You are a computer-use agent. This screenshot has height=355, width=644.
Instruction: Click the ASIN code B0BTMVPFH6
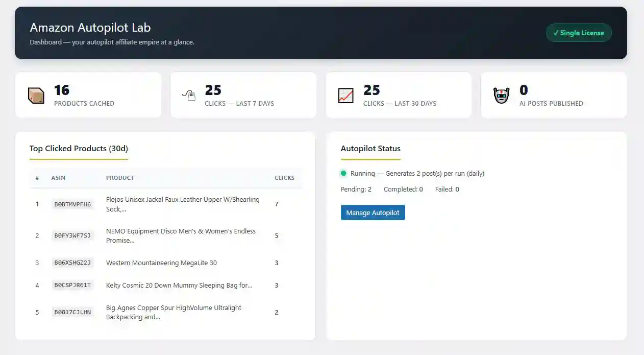73,204
